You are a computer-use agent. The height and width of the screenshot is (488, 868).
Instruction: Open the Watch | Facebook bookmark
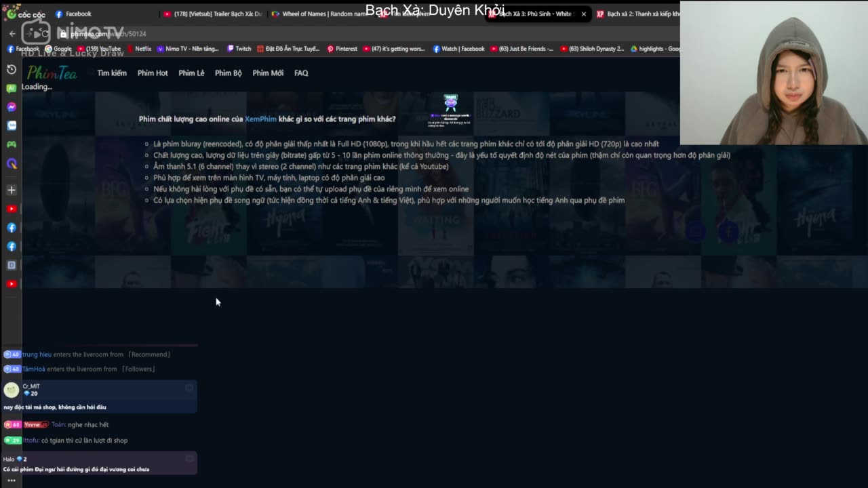458,49
